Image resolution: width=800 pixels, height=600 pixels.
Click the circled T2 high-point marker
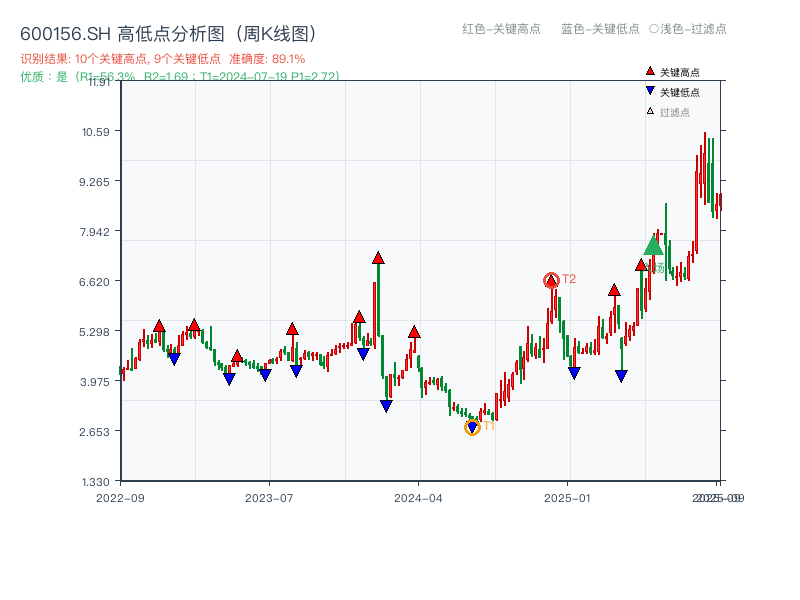tap(551, 279)
